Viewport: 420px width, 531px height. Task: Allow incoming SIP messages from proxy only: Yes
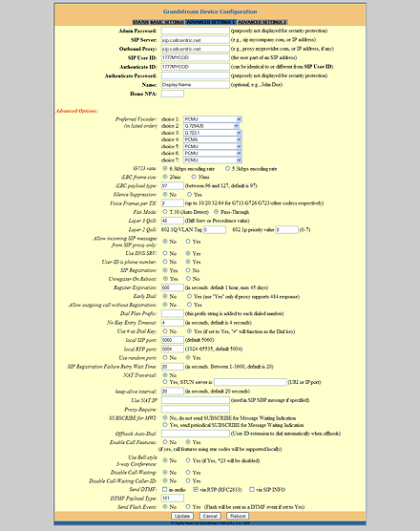188,242
